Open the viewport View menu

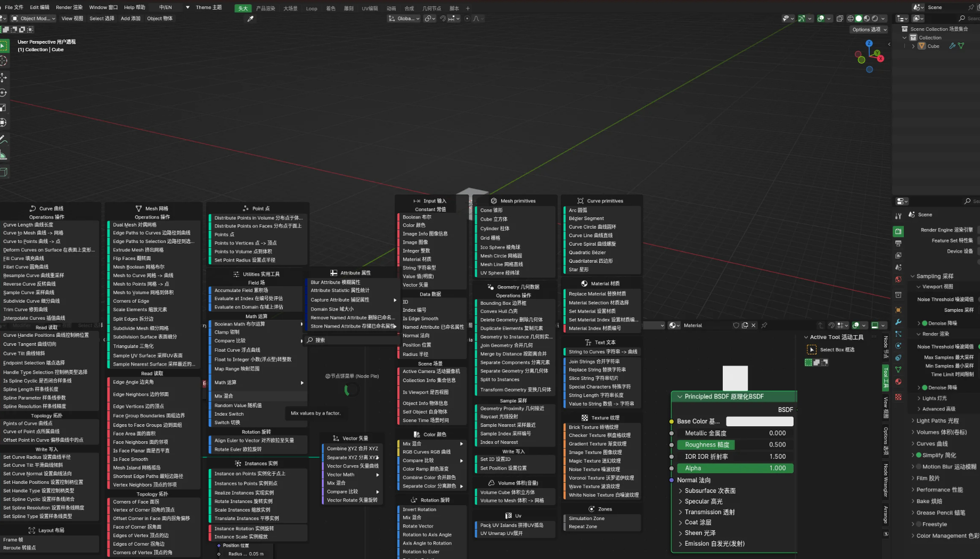click(x=72, y=18)
